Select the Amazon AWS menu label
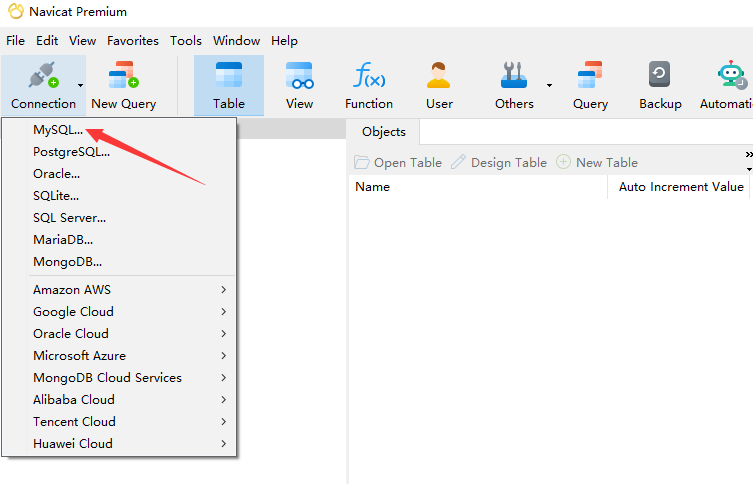The width and height of the screenshot is (753, 484). [72, 290]
